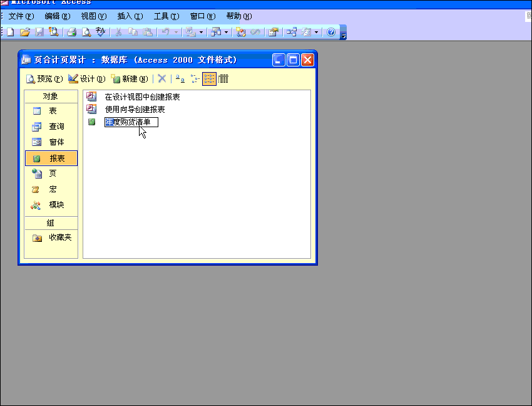532x406 pixels.
Task: Maximize the database window
Action: click(293, 60)
